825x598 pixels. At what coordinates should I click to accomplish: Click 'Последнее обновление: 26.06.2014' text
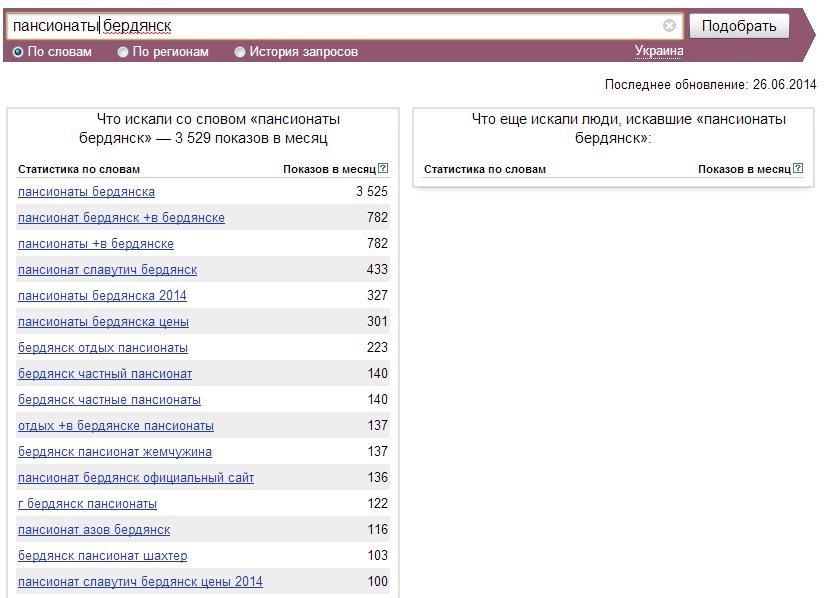710,85
